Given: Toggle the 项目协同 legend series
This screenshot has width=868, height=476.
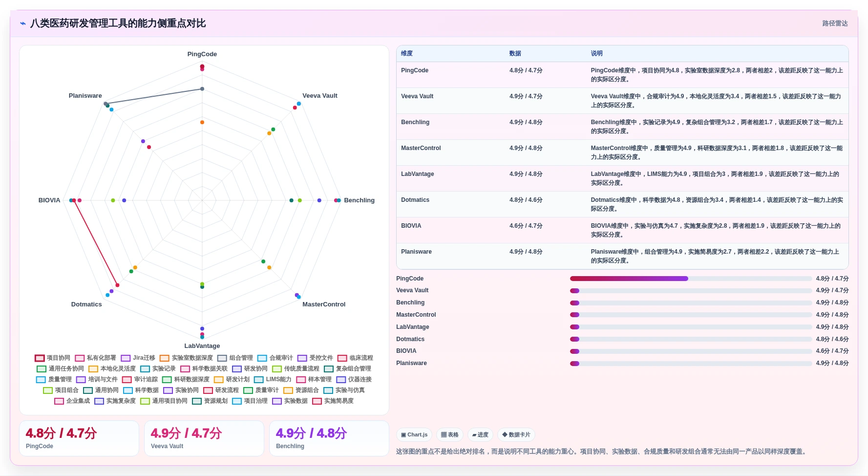Looking at the screenshot, I should coord(53,358).
